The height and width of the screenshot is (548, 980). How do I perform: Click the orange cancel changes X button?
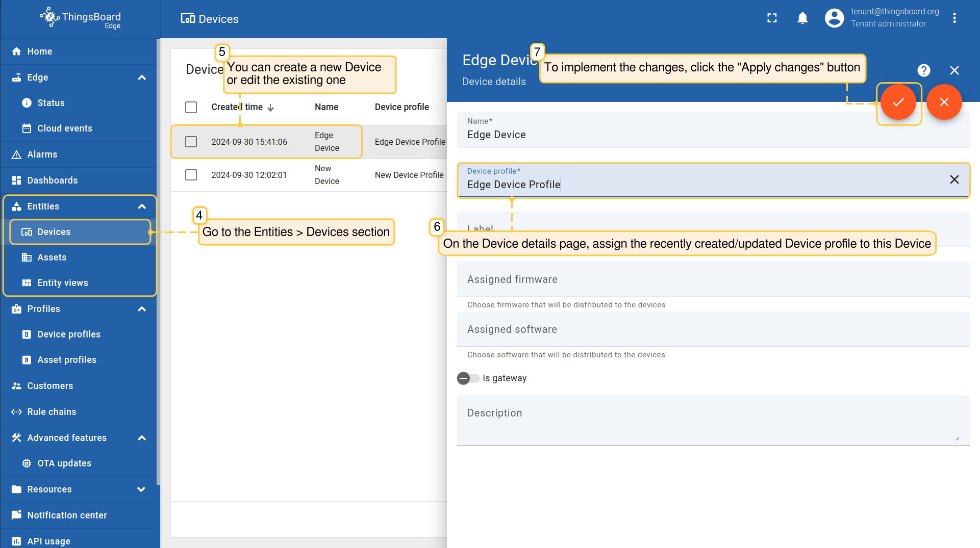pos(944,102)
